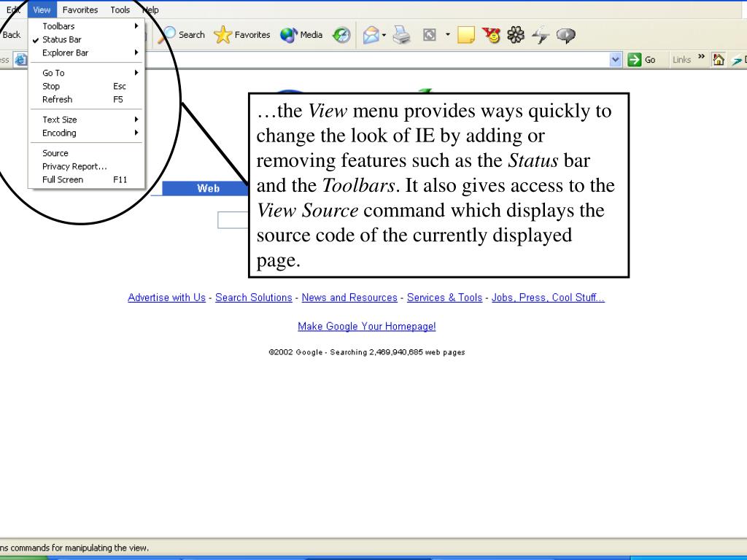Viewport: 747px width, 560px height.
Task: Select Refresh from the View menu
Action: click(x=86, y=99)
